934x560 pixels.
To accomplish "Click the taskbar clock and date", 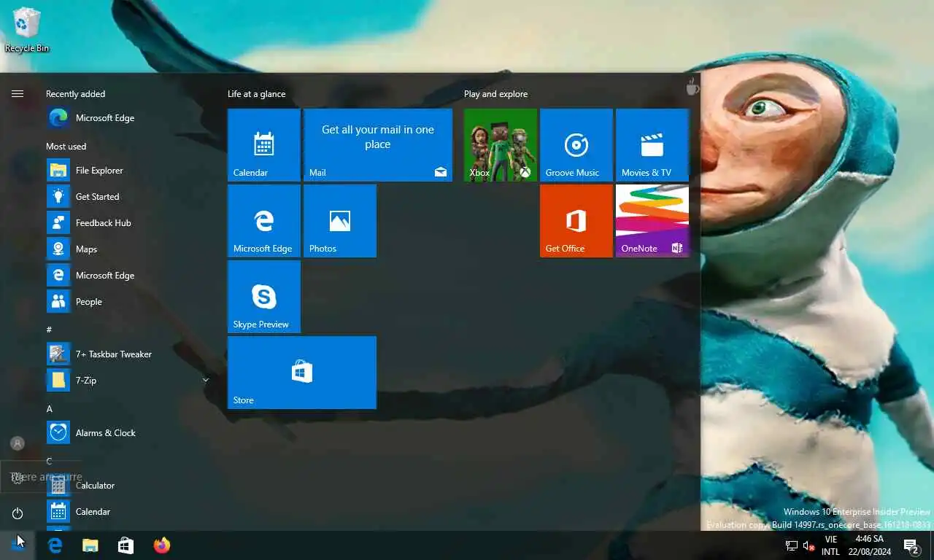I will coord(870,545).
